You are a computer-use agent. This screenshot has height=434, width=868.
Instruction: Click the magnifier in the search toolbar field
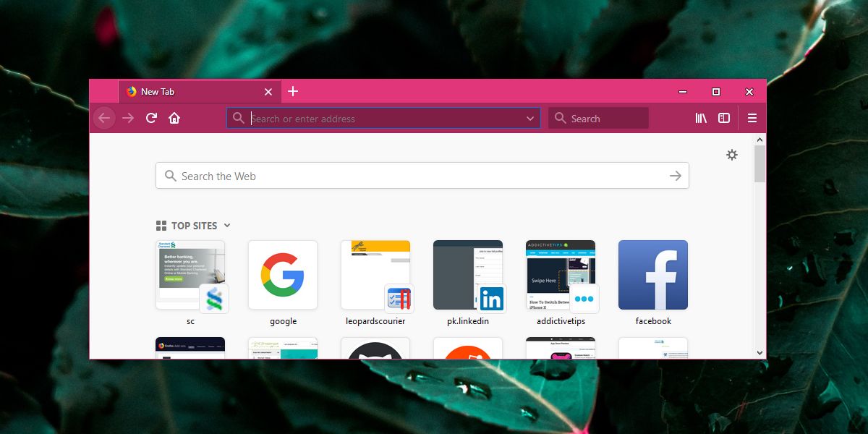pos(561,118)
